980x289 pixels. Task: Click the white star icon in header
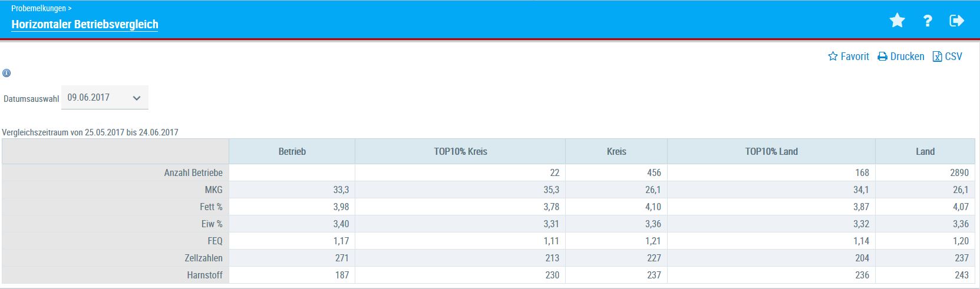(x=897, y=21)
